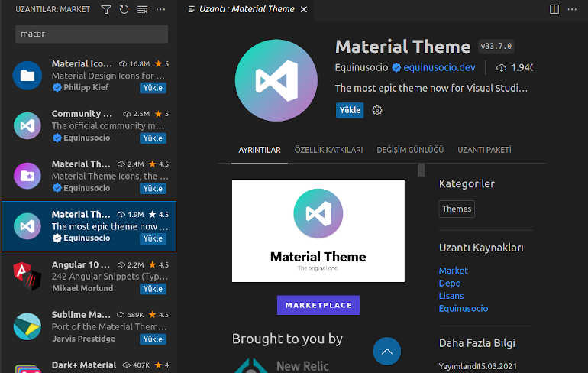
Task: Open the extension manage gear icon
Action: (377, 110)
